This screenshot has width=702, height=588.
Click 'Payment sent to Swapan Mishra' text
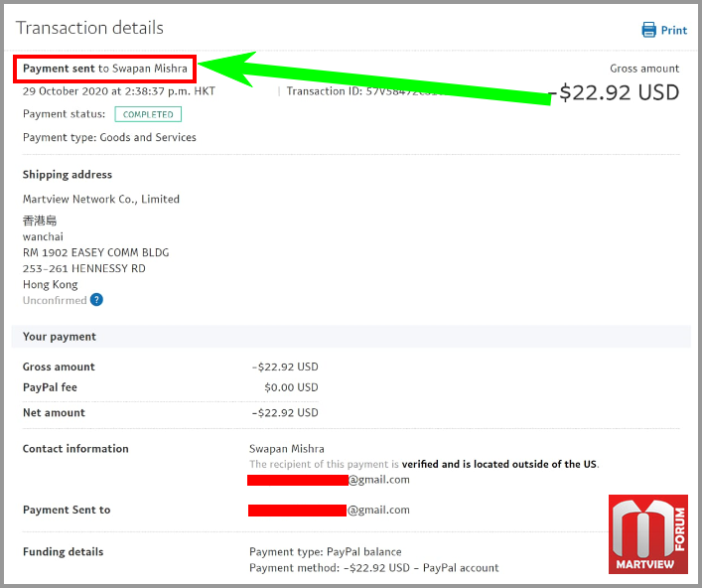click(105, 69)
